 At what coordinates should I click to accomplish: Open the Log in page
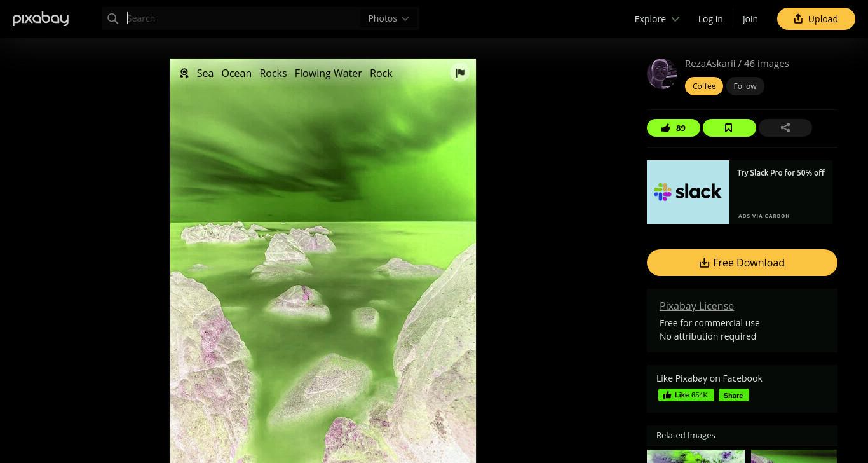click(x=710, y=19)
